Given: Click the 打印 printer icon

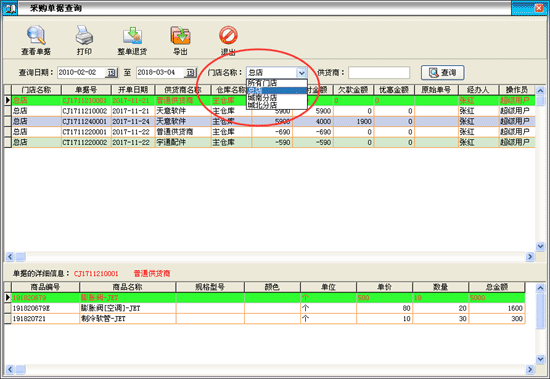Looking at the screenshot, I should click(x=84, y=36).
